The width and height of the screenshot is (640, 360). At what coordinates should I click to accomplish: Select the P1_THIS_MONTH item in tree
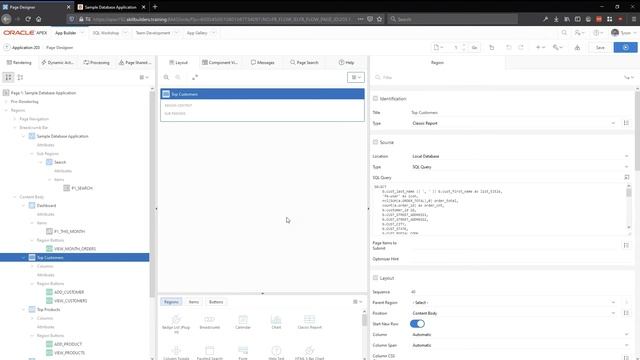[69, 231]
